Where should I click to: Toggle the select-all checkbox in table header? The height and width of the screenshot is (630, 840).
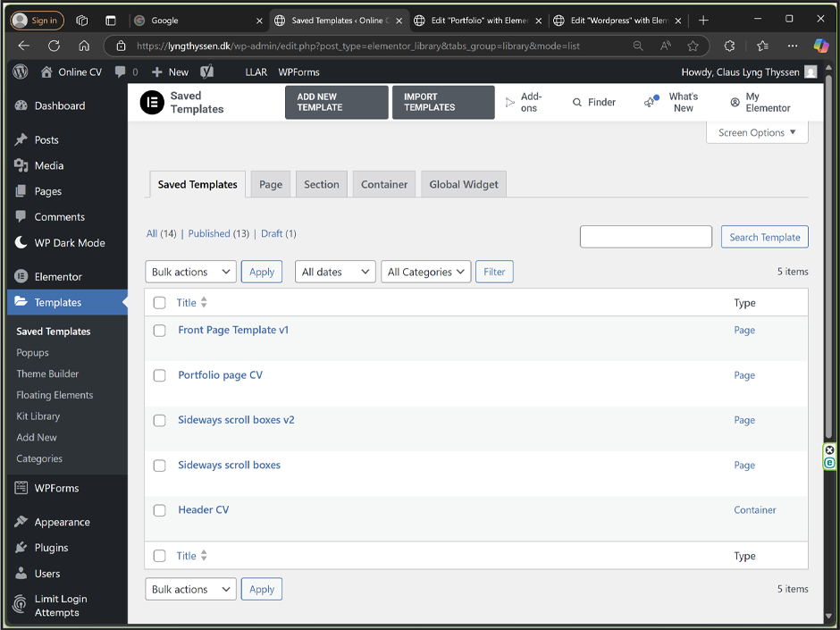click(x=160, y=303)
